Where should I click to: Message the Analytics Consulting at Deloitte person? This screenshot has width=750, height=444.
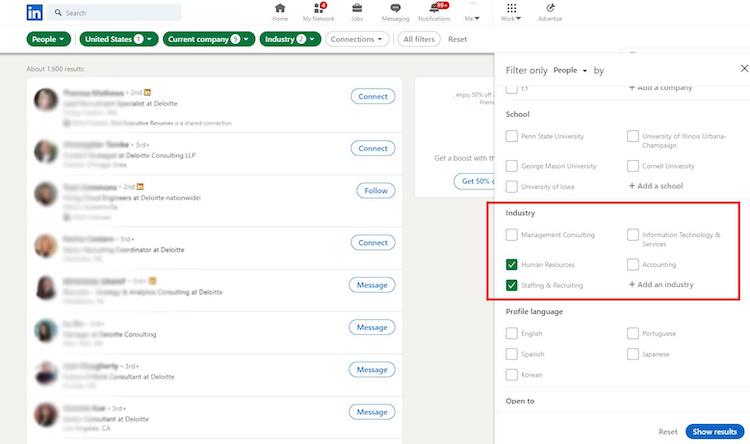coord(372,285)
